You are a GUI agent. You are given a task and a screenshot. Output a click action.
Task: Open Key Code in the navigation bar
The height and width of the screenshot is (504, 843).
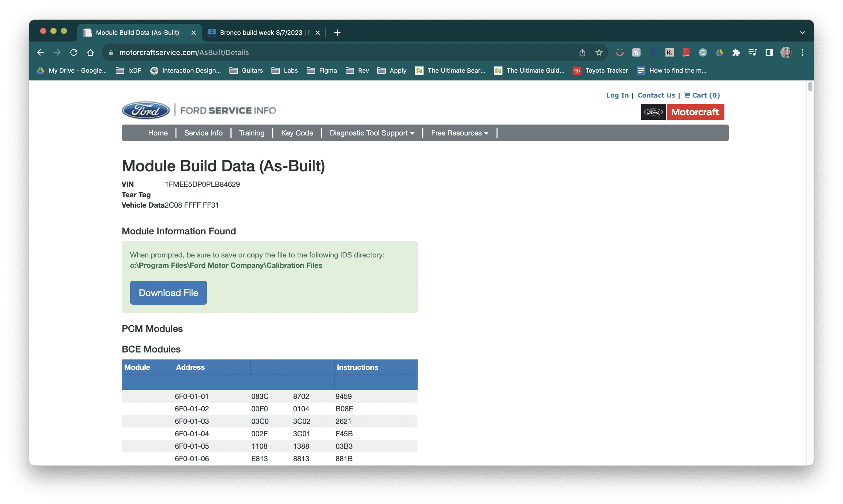[x=297, y=133]
